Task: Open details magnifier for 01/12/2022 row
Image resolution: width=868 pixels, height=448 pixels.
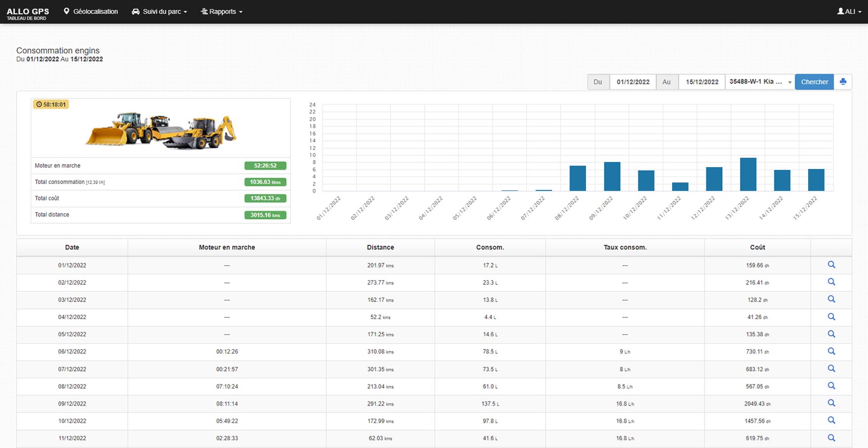Action: click(x=831, y=265)
